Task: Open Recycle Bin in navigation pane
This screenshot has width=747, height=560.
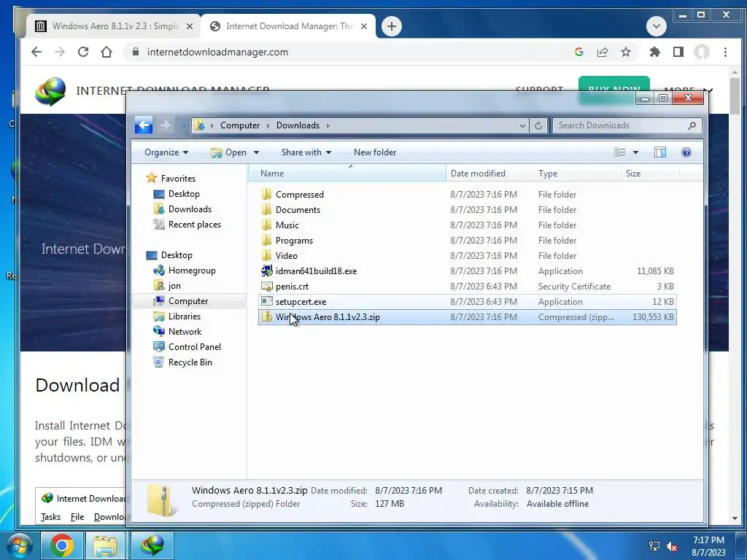Action: click(190, 362)
